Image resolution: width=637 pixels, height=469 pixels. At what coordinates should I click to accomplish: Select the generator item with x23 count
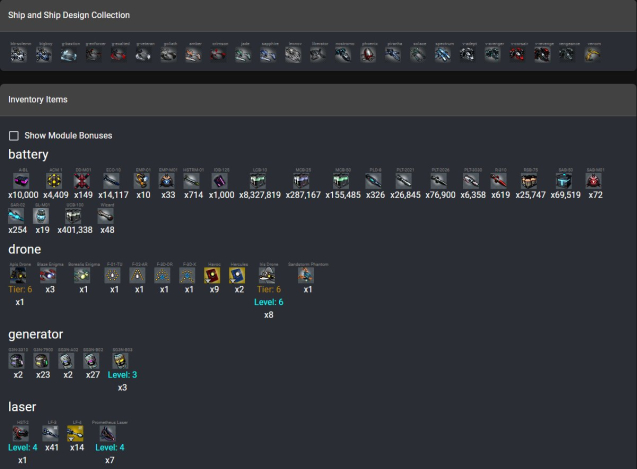42,360
